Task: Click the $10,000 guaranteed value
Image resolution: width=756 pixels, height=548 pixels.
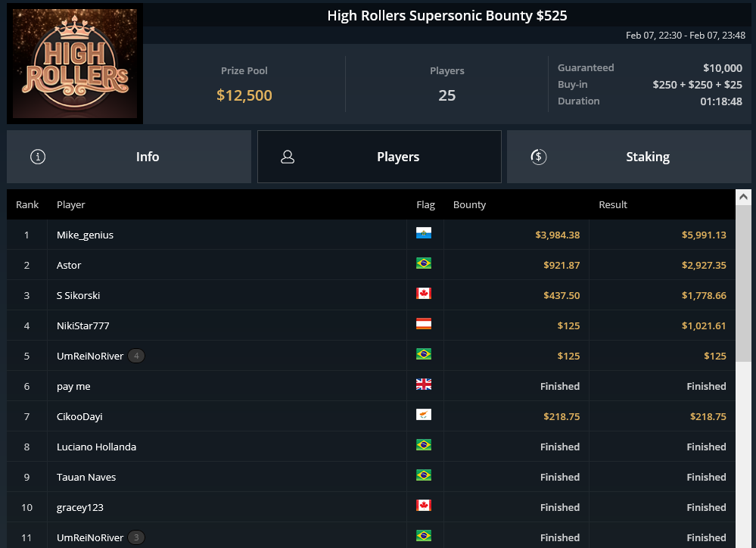Action: (x=722, y=68)
